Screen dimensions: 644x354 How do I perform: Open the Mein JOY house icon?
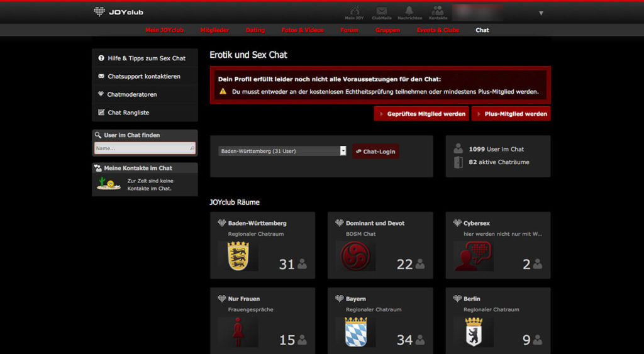click(x=354, y=13)
